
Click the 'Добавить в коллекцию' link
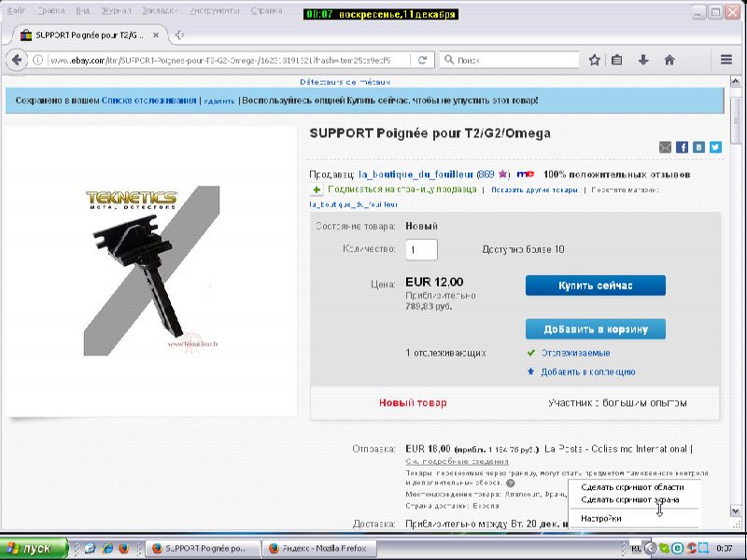(x=587, y=371)
